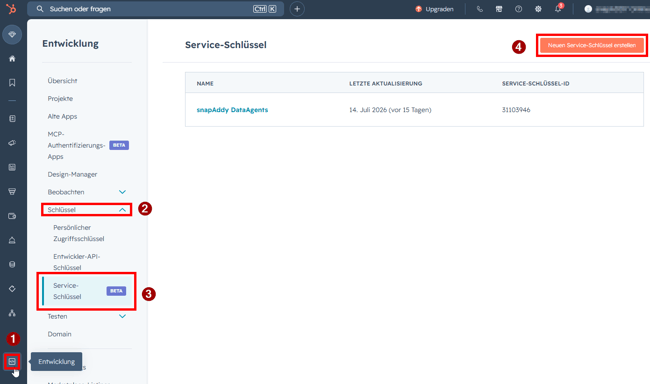Open the data management database icon
650x384 pixels.
(12, 264)
